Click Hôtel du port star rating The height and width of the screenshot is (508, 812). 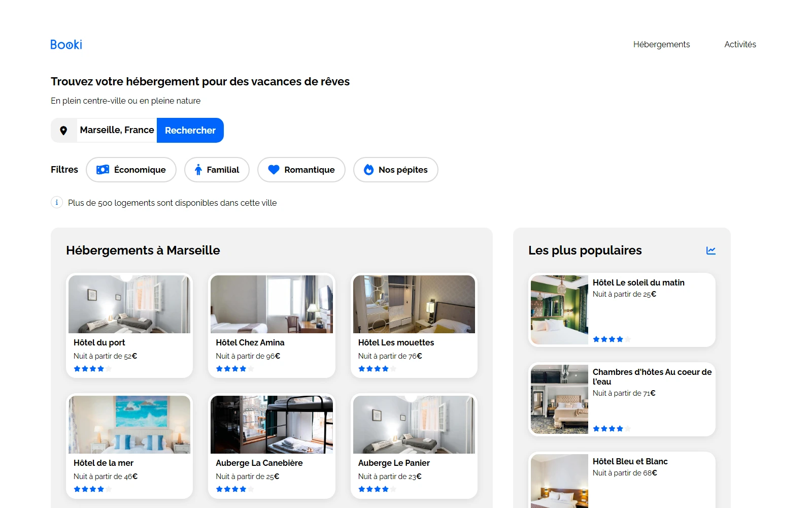pyautogui.click(x=92, y=369)
